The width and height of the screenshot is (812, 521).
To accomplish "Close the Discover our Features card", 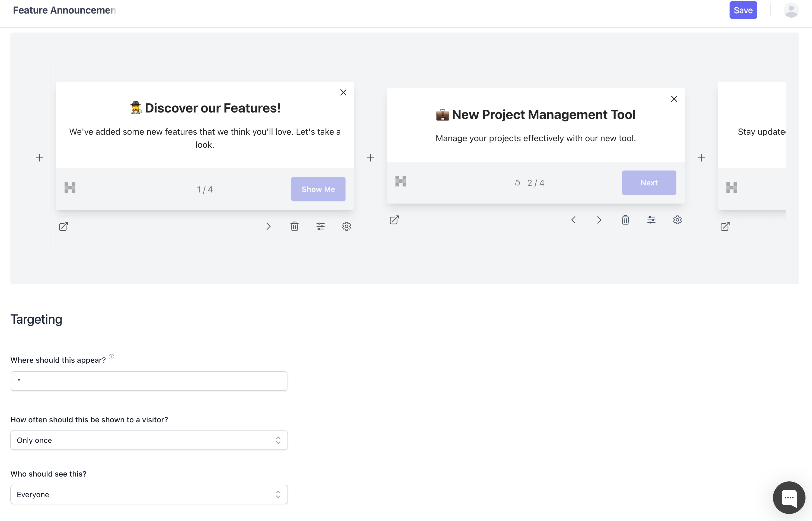I will (343, 92).
